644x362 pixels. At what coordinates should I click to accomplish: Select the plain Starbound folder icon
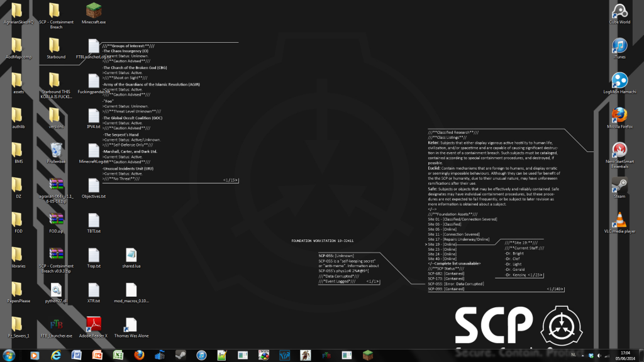(x=54, y=46)
